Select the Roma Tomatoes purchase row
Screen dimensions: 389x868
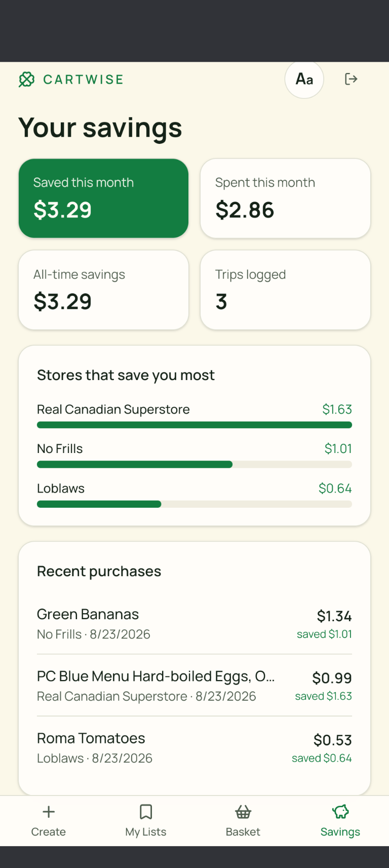(x=194, y=748)
